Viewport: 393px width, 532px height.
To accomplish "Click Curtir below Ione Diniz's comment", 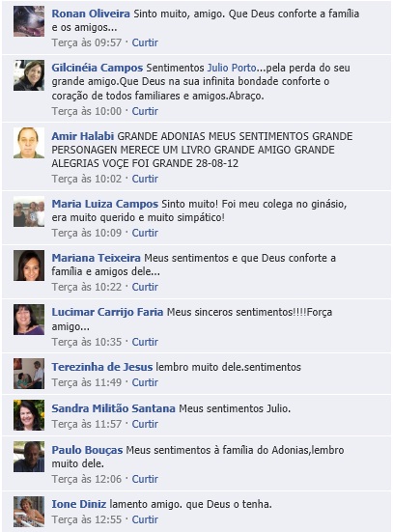I will click(145, 519).
